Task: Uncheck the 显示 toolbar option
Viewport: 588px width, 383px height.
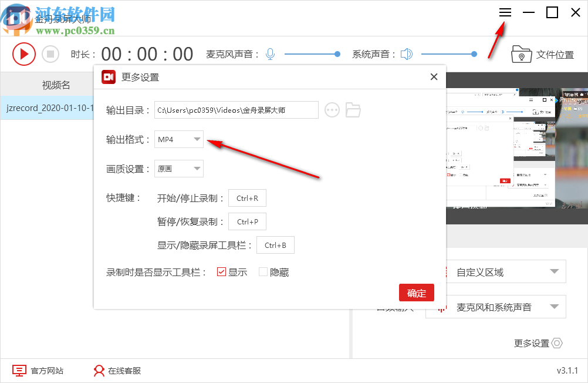Action: 221,271
